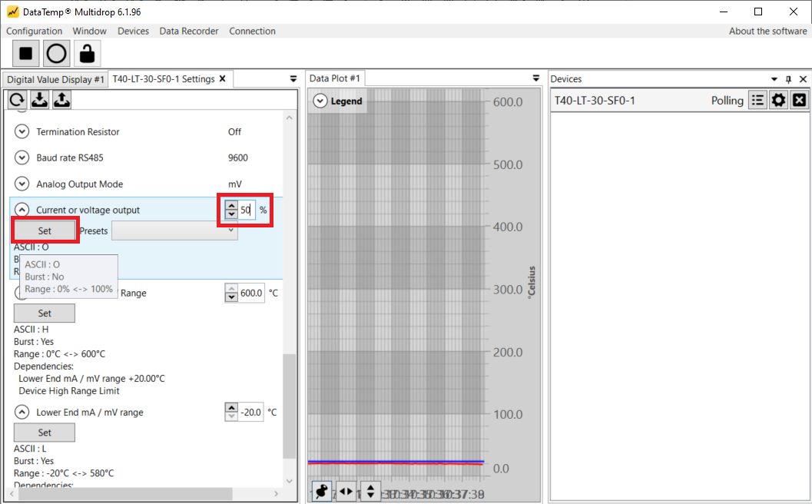
Task: Select the Data Plot #1 tab
Action: pos(334,78)
